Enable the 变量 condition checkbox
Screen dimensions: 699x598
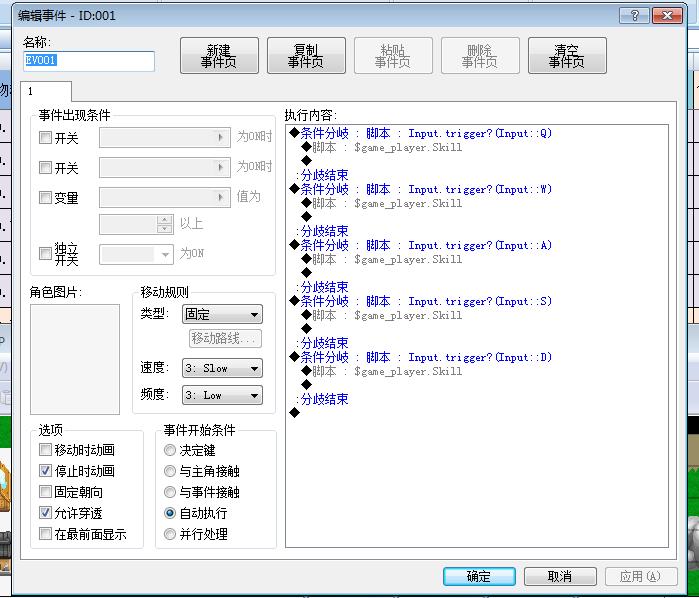pyautogui.click(x=45, y=197)
